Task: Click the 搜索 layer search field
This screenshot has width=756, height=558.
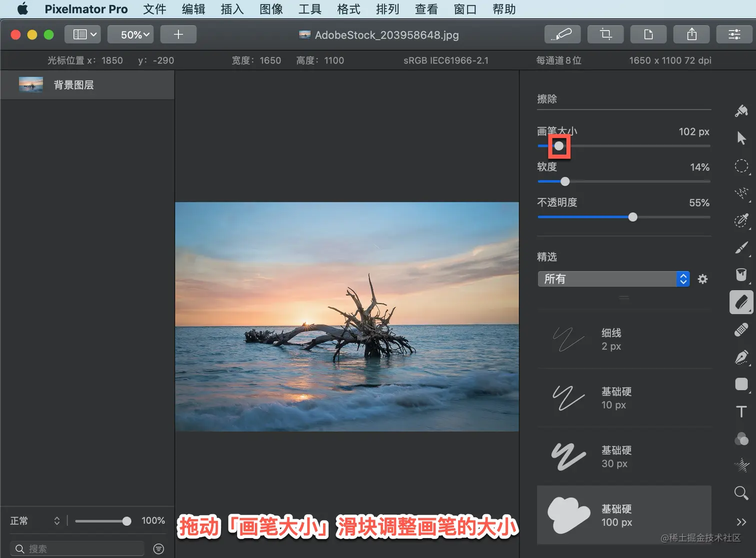Action: coord(77,549)
